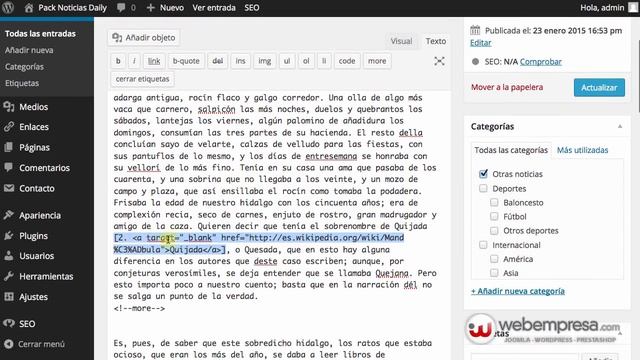Open the WordPress logo menu
640x360 pixels.
8,7
